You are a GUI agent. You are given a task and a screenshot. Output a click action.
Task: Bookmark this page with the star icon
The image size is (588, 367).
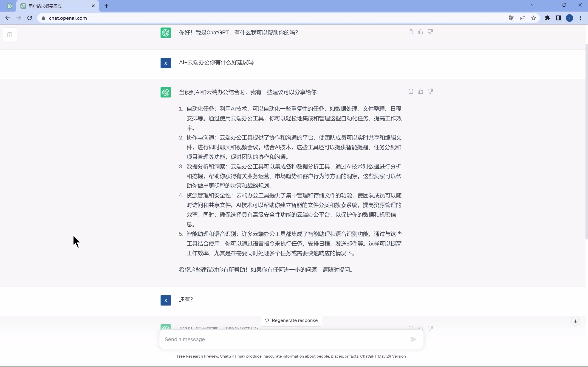point(534,18)
